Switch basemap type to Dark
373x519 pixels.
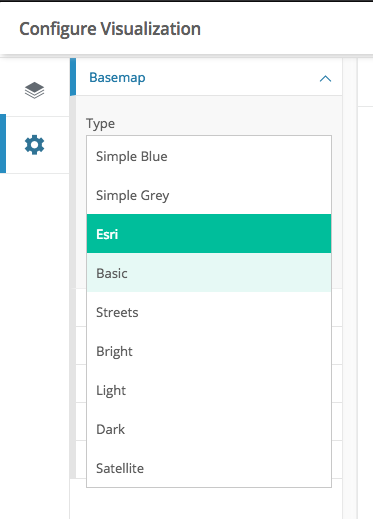tap(209, 429)
